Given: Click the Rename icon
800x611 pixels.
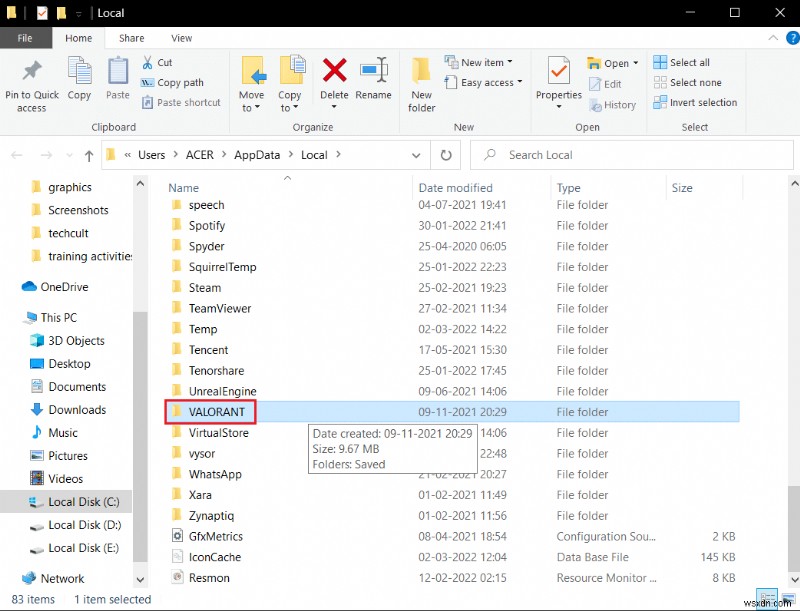Looking at the screenshot, I should pyautogui.click(x=373, y=70).
